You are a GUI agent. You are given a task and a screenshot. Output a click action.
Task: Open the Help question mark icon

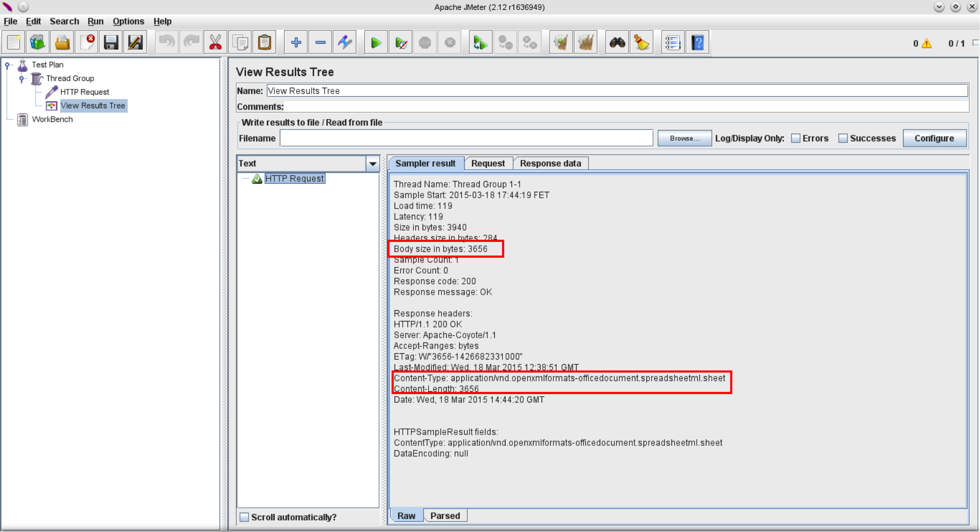(697, 43)
